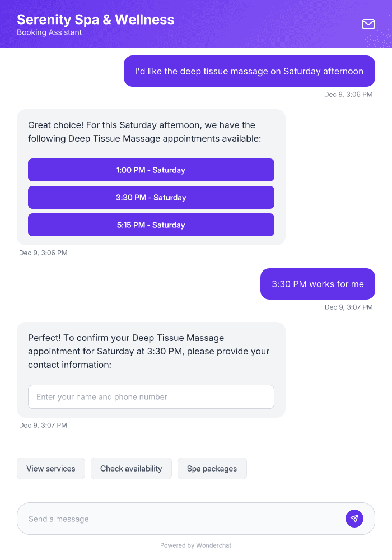Select the user's deep tissue massage message bubble

pyautogui.click(x=249, y=71)
